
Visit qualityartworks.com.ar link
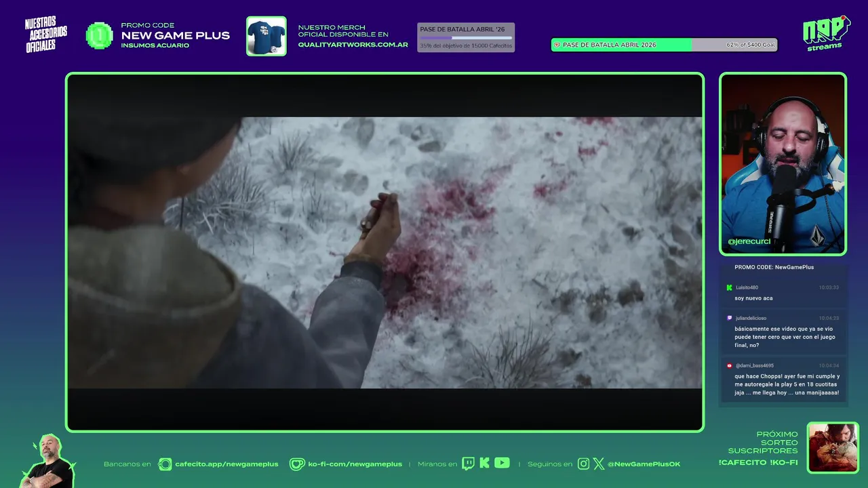pos(353,44)
